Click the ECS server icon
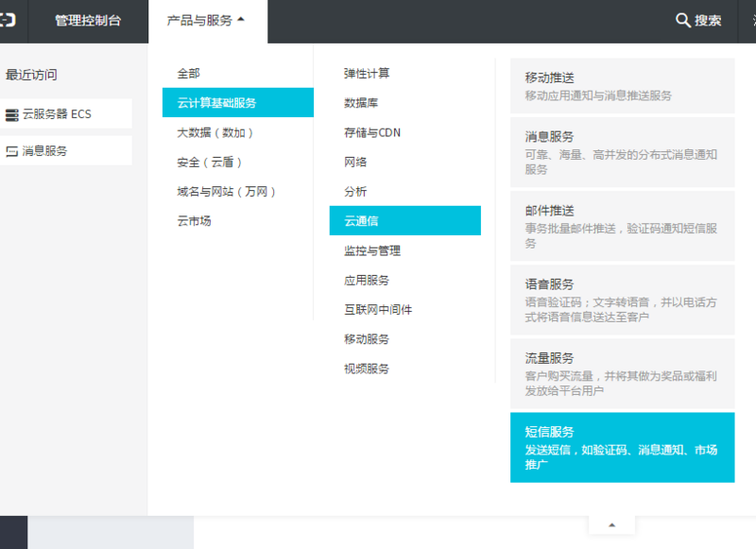756x549 pixels. click(x=11, y=114)
